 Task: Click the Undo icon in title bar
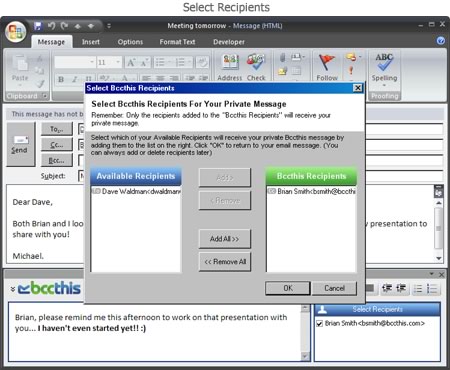[x=51, y=26]
